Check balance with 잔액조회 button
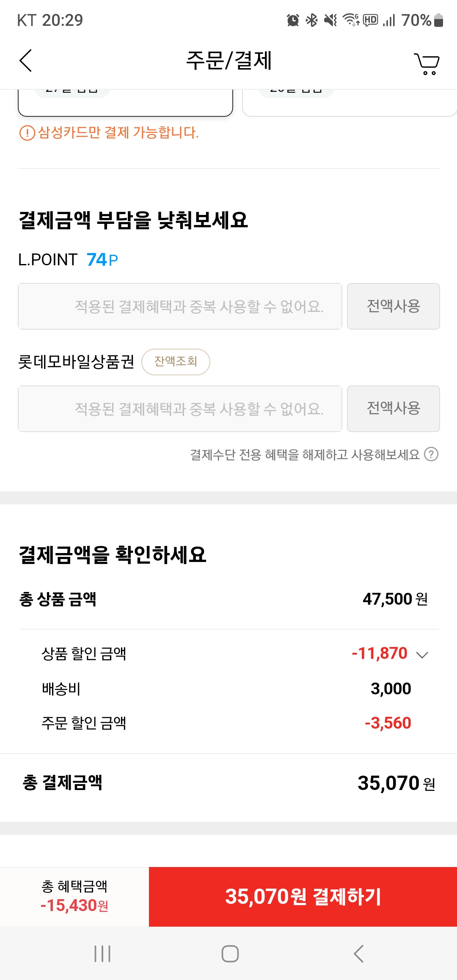The width and height of the screenshot is (457, 980). pyautogui.click(x=176, y=362)
